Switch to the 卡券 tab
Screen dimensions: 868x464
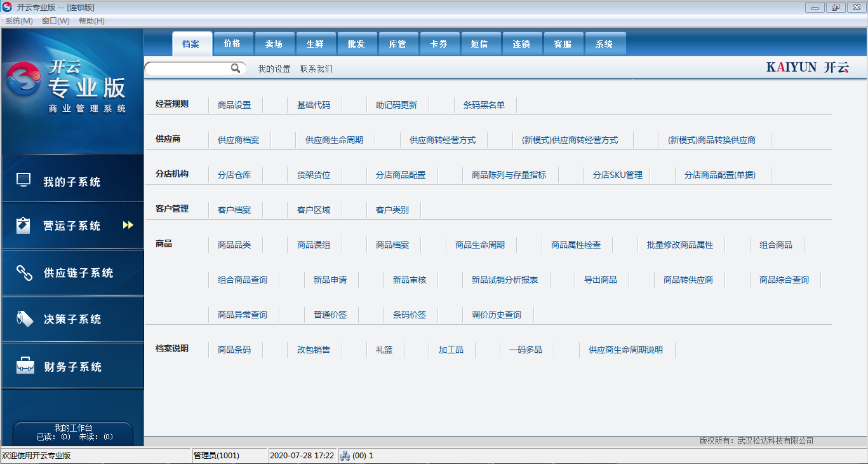pos(439,44)
